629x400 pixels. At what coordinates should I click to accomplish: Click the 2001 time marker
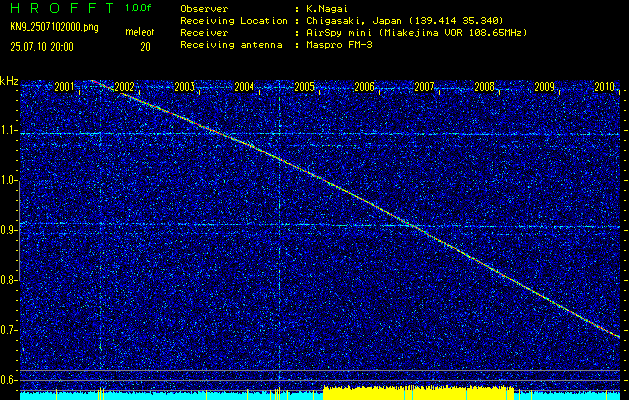pyautogui.click(x=64, y=87)
